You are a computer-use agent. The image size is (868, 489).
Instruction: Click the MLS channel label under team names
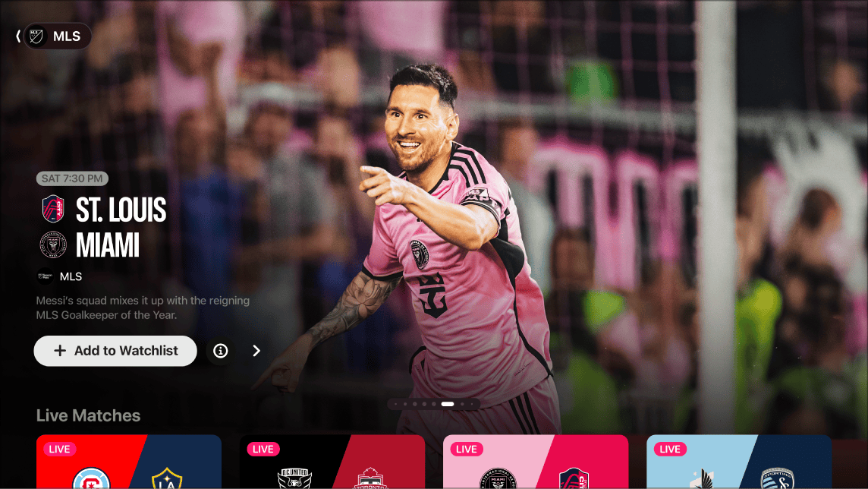pos(71,276)
